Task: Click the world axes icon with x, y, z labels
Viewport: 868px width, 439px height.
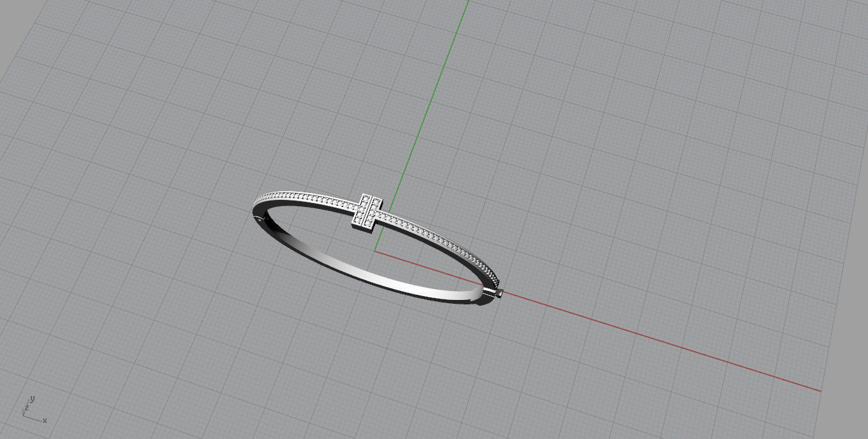Action: [x=35, y=409]
